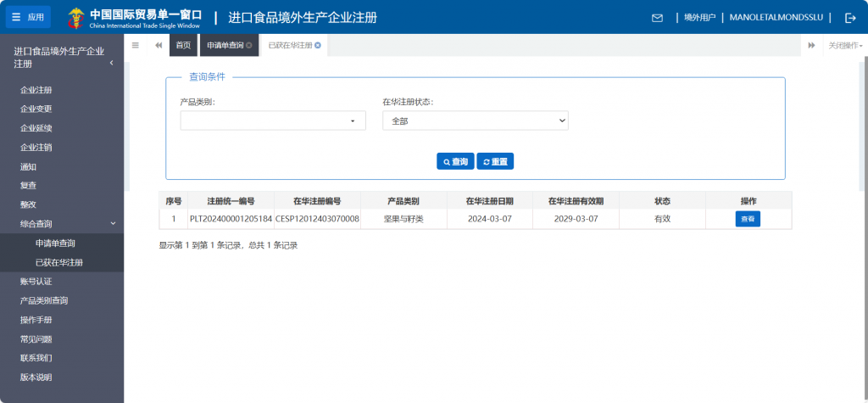Screen dimensions: 868x403
Task: Open the 在华注册状态 dropdown showing 全部
Action: [476, 120]
